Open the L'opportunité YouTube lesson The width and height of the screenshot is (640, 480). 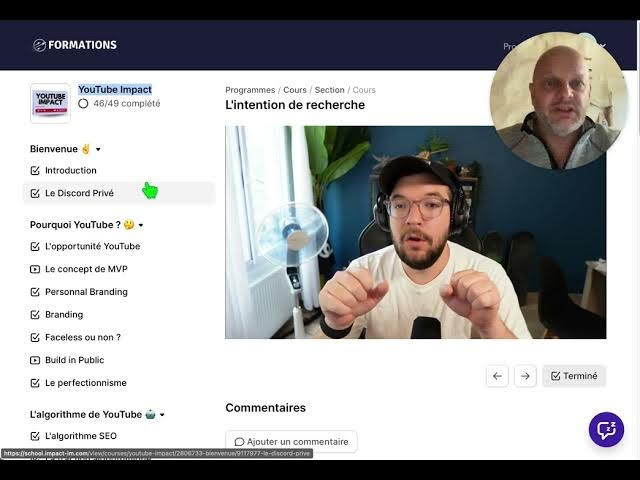click(93, 247)
